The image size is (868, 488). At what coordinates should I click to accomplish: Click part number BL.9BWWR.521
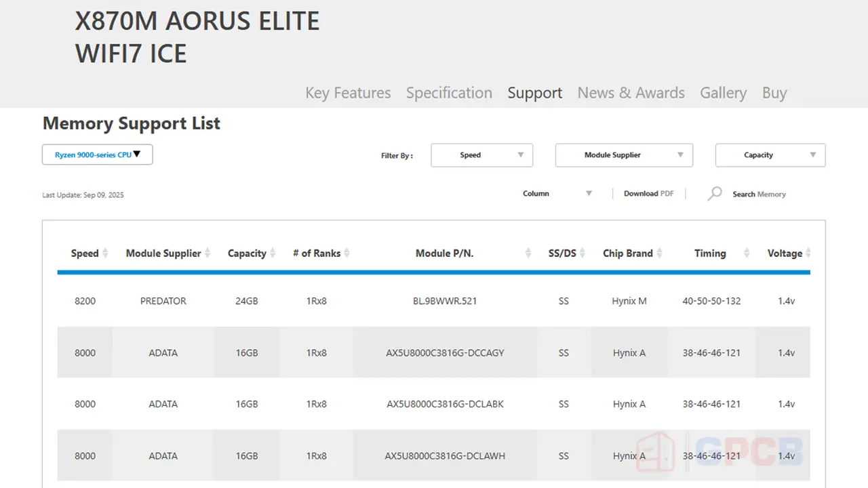[445, 301]
